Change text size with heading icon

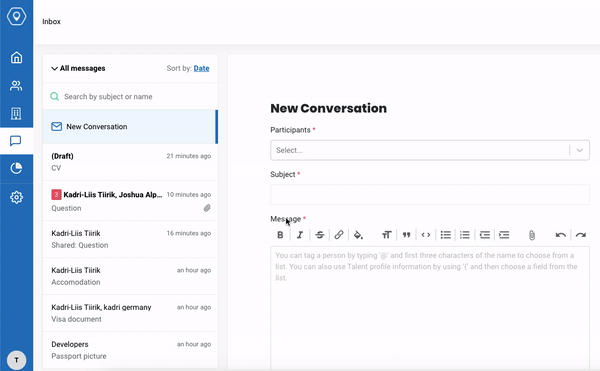click(x=386, y=235)
